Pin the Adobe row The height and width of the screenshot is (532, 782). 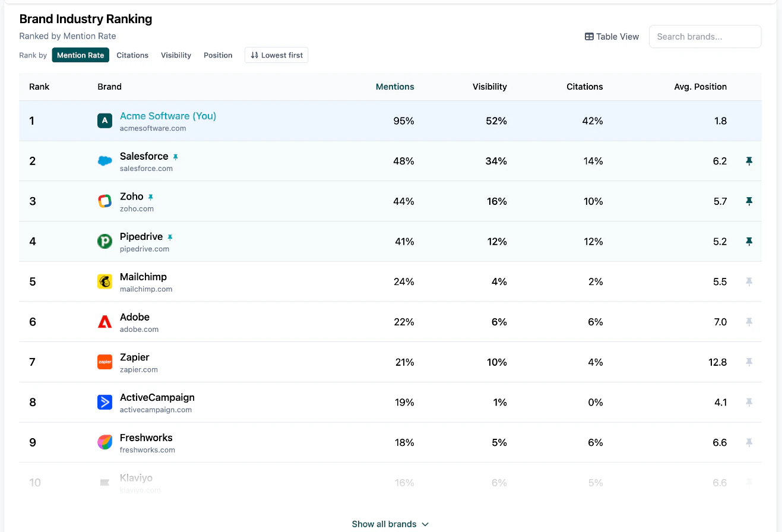pyautogui.click(x=749, y=322)
